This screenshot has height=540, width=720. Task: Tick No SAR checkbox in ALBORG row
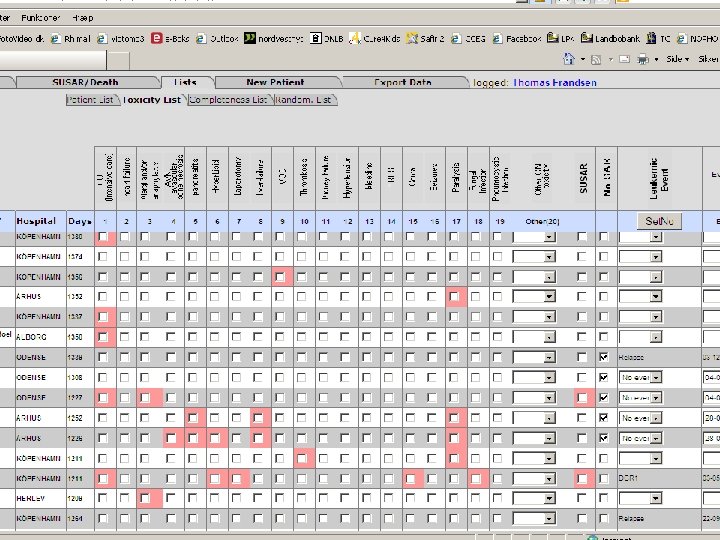point(604,337)
